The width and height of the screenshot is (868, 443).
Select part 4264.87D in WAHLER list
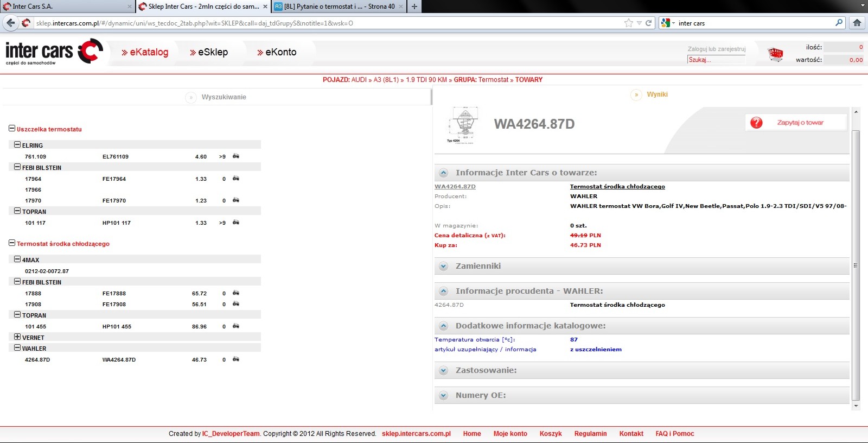(37, 359)
